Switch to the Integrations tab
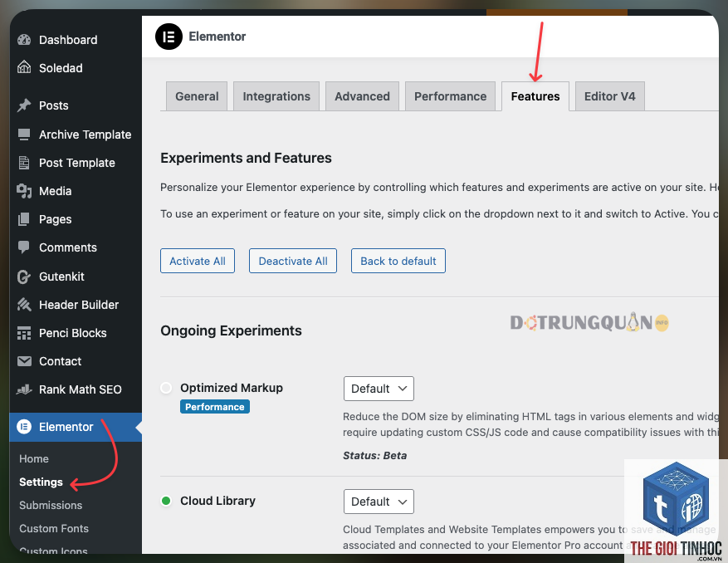 [276, 96]
